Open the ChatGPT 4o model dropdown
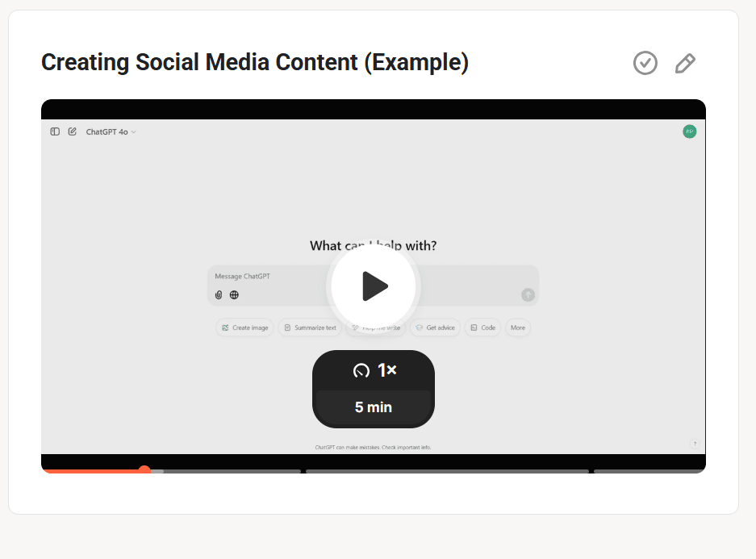The height and width of the screenshot is (559, 756). click(x=111, y=131)
